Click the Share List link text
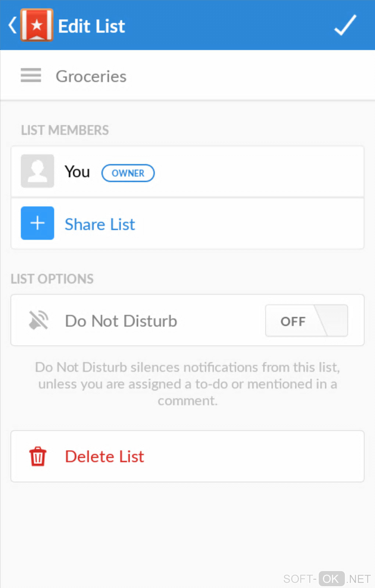The height and width of the screenshot is (588, 375). tap(100, 224)
